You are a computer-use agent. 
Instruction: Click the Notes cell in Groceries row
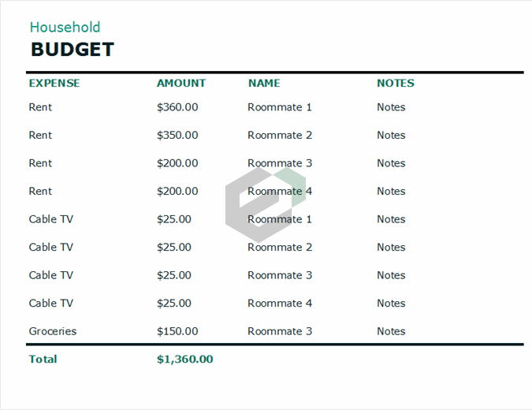[391, 331]
